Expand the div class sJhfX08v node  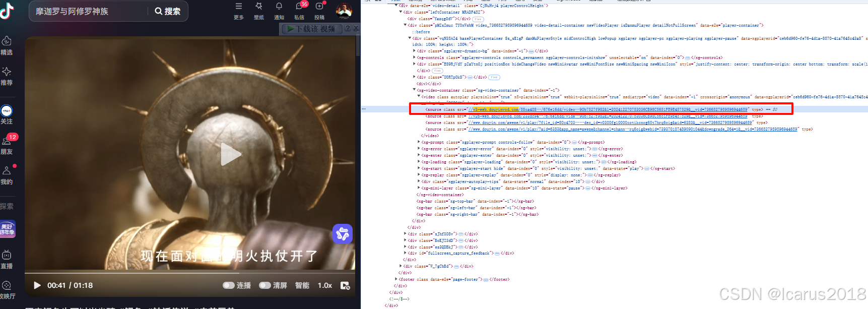pyautogui.click(x=405, y=234)
